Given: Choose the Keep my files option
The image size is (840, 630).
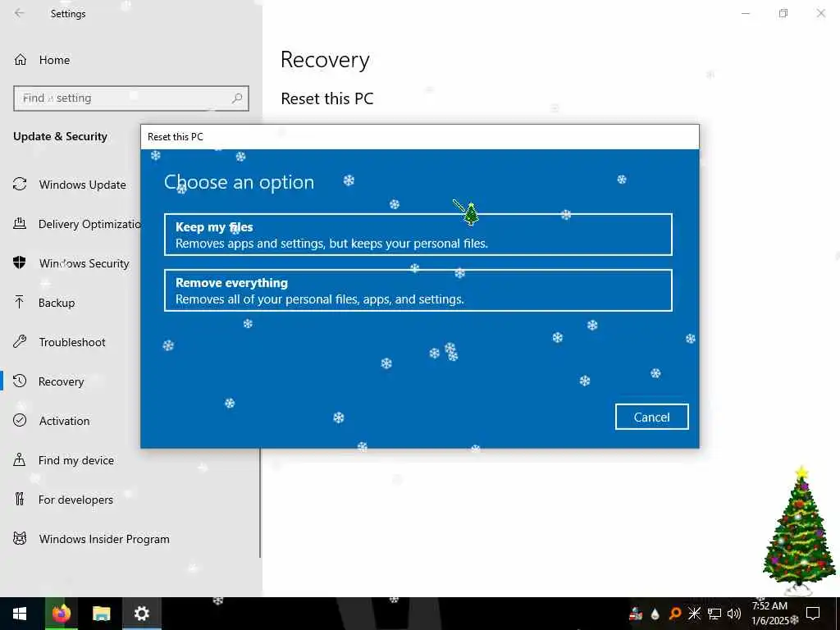Looking at the screenshot, I should [x=418, y=235].
